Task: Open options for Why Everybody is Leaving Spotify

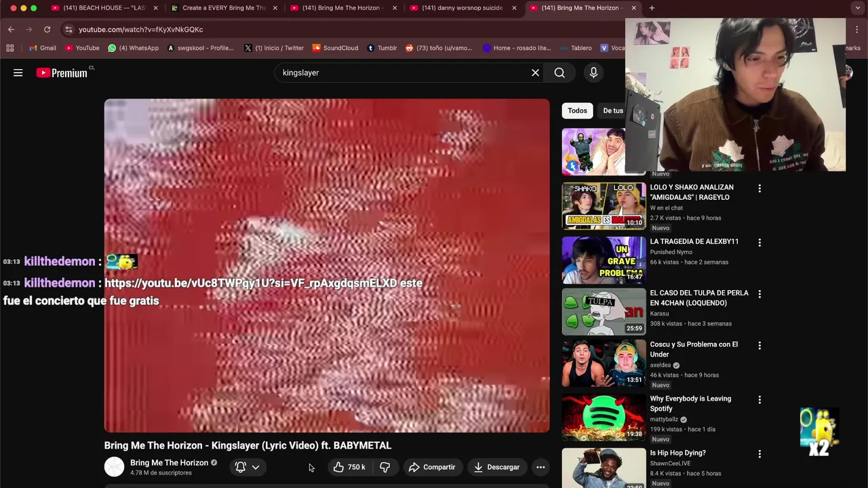Action: (759, 400)
